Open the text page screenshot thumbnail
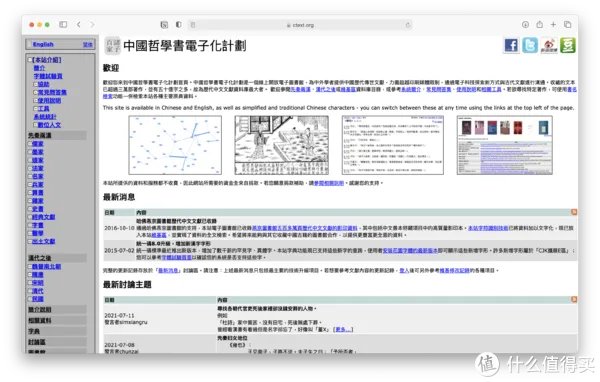The image size is (600, 382). coord(393,145)
